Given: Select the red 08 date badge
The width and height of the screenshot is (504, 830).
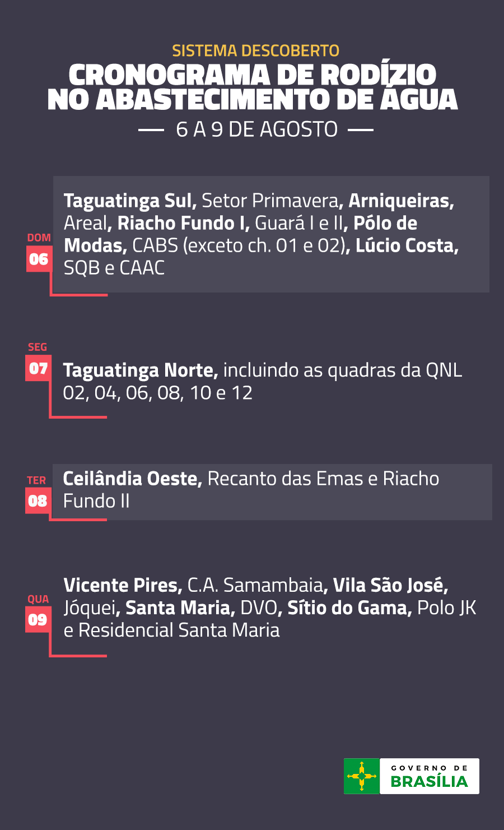Looking at the screenshot, I should tap(38, 500).
